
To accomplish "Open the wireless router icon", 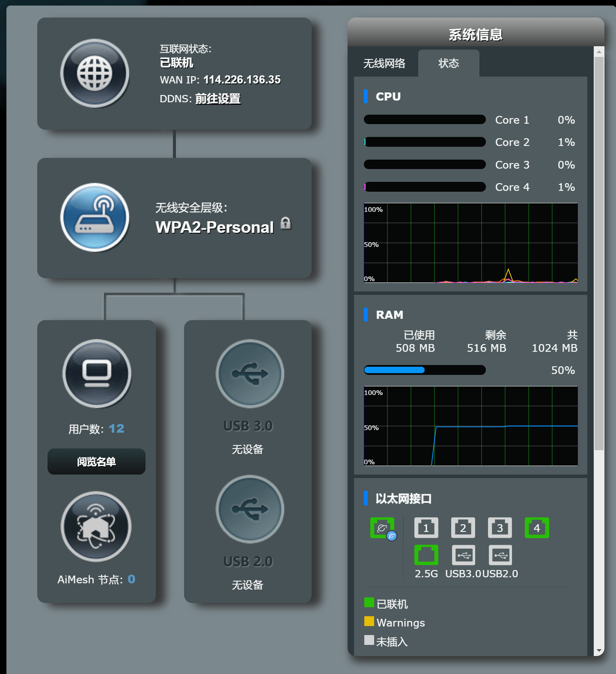I will 95,217.
